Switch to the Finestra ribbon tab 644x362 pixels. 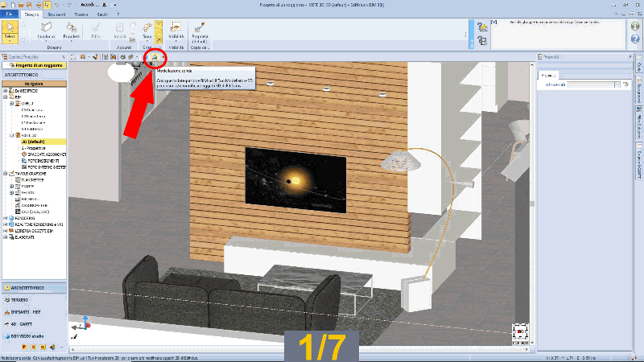click(x=81, y=14)
